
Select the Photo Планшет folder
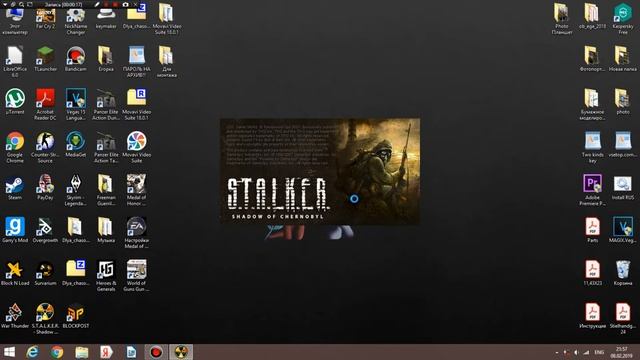[562, 19]
